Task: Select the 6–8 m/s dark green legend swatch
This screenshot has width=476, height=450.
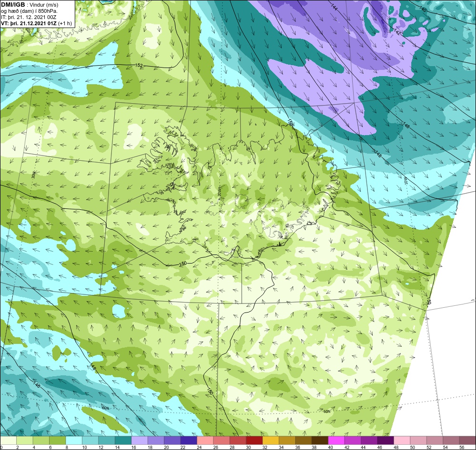Action: tap(58, 440)
